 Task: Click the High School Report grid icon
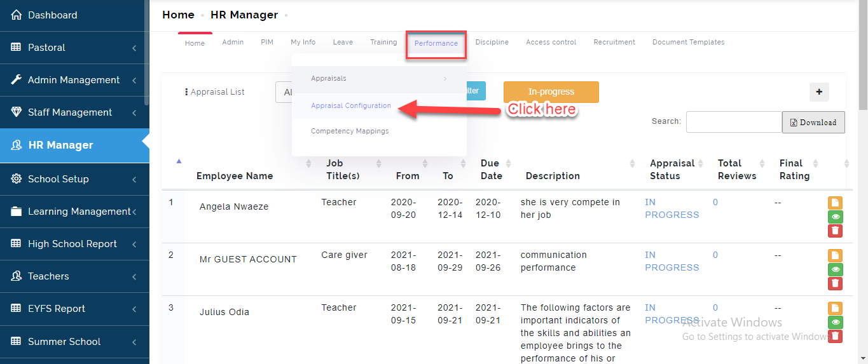(x=16, y=244)
